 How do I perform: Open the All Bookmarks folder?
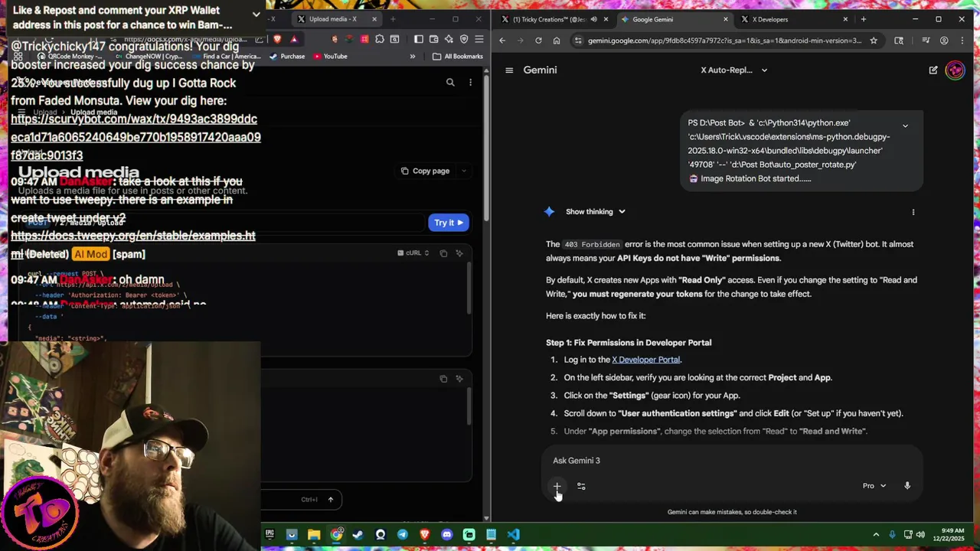pos(458,56)
